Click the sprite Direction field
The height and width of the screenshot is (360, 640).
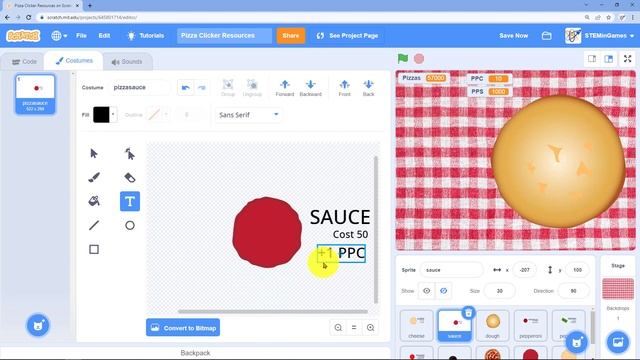[573, 291]
